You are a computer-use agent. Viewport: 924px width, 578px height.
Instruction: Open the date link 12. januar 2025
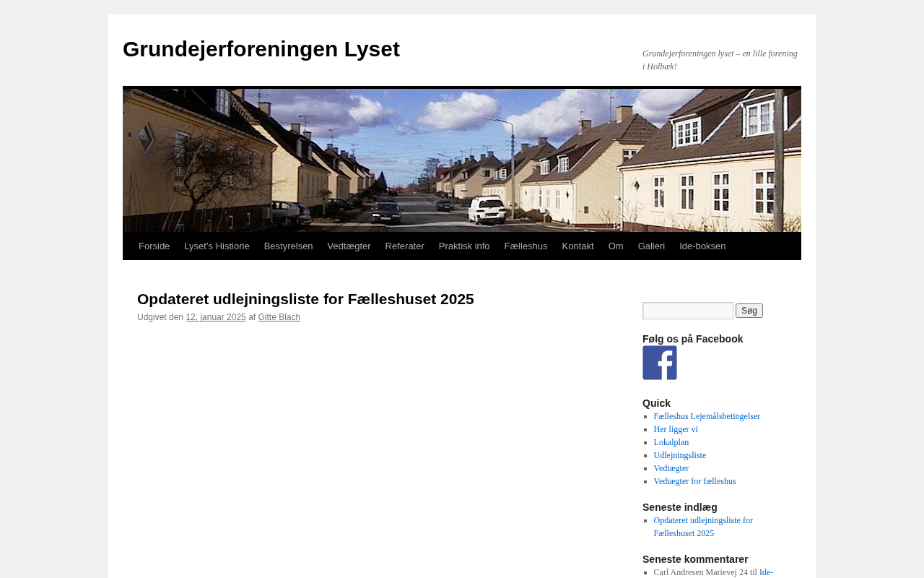216,317
